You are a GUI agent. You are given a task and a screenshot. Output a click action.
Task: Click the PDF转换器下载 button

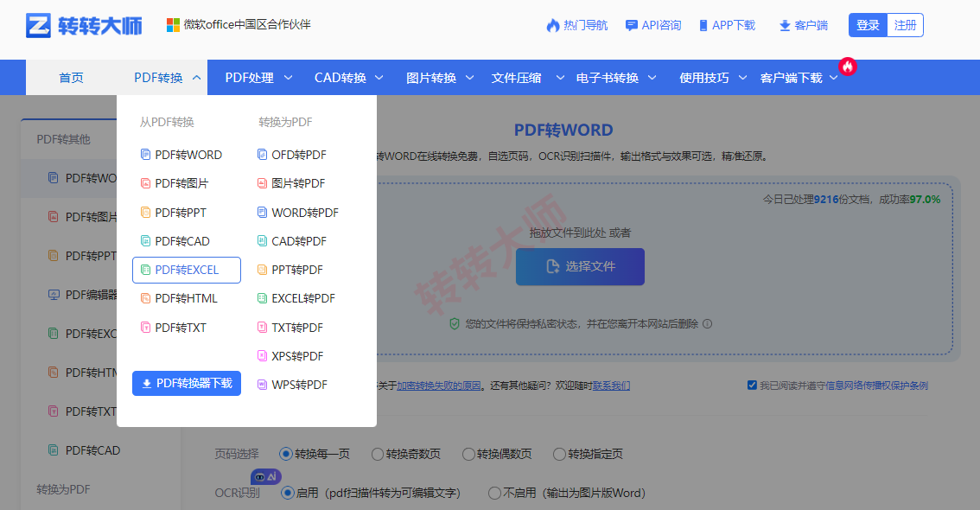[x=187, y=383]
